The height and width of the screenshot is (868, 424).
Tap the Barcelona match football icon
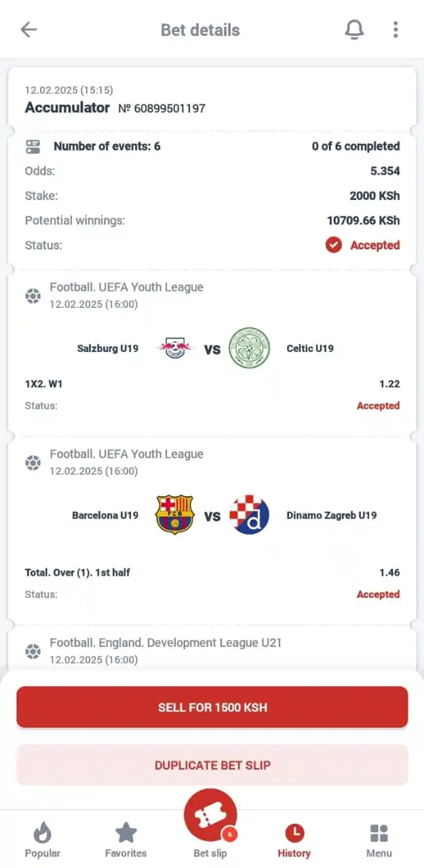click(x=33, y=462)
